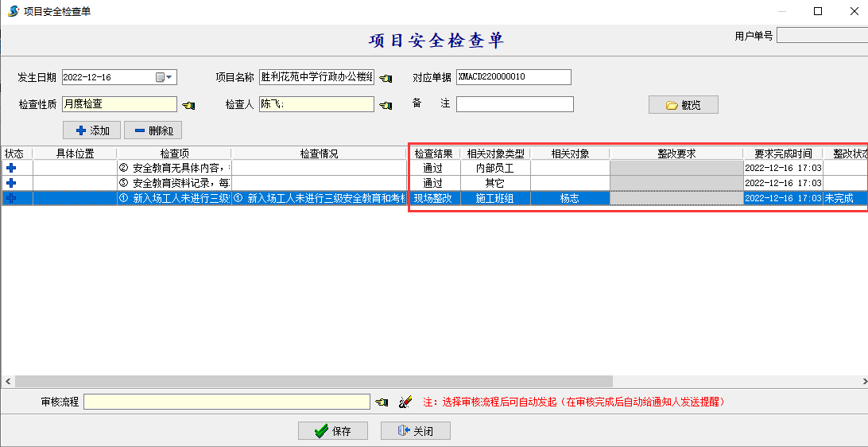Image resolution: width=868 pixels, height=447 pixels.
Task: Click into the 备注 input field
Action: [514, 104]
